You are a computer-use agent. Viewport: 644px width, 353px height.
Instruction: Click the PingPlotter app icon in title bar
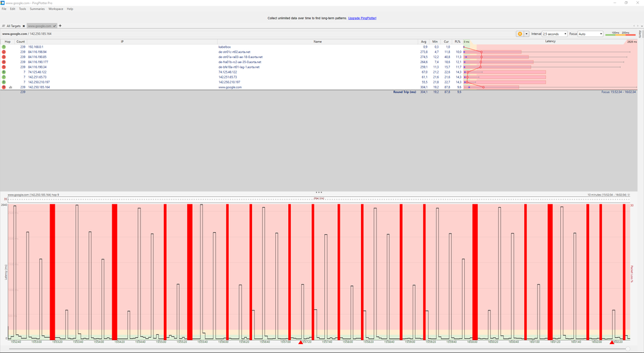tap(3, 3)
